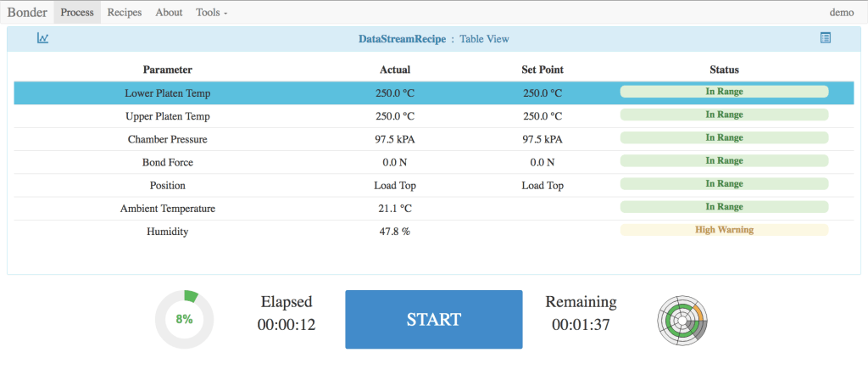868x386 pixels.
Task: Click the Set Point column header
Action: coord(542,70)
